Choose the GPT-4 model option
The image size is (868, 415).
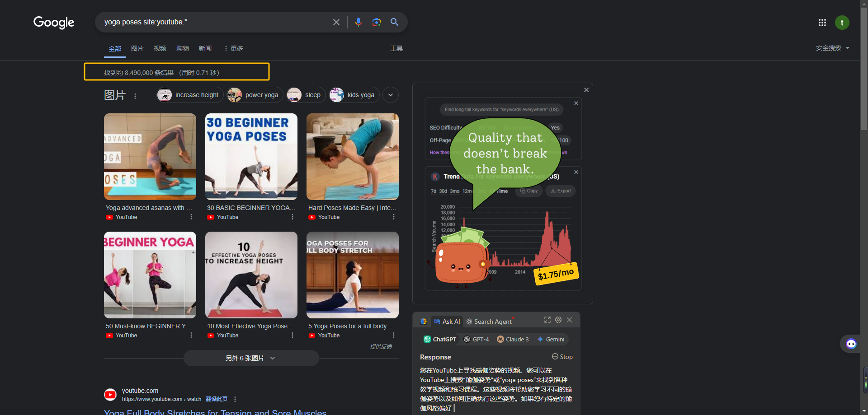476,339
